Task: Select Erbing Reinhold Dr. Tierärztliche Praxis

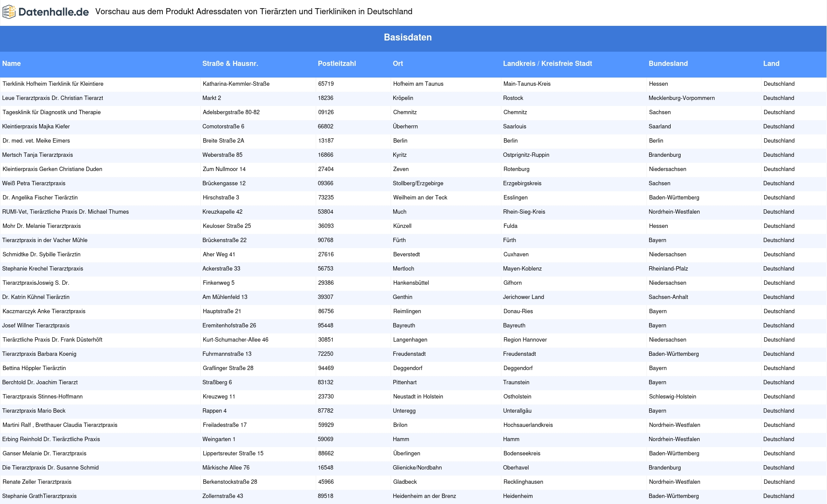Action: coord(51,439)
